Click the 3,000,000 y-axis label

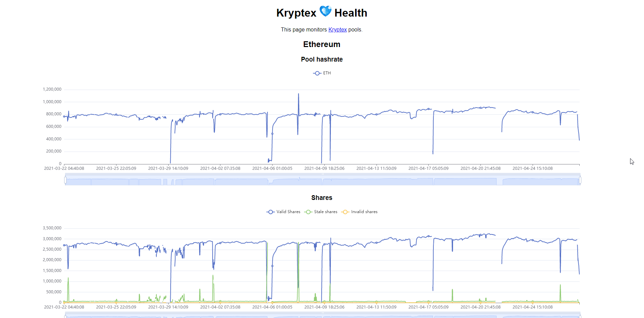[52, 239]
